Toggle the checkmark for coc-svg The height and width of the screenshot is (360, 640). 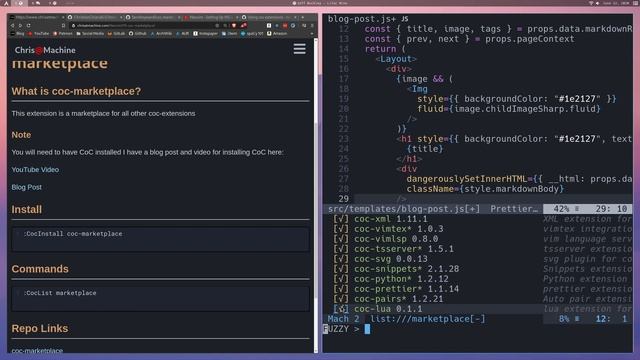[x=341, y=259]
